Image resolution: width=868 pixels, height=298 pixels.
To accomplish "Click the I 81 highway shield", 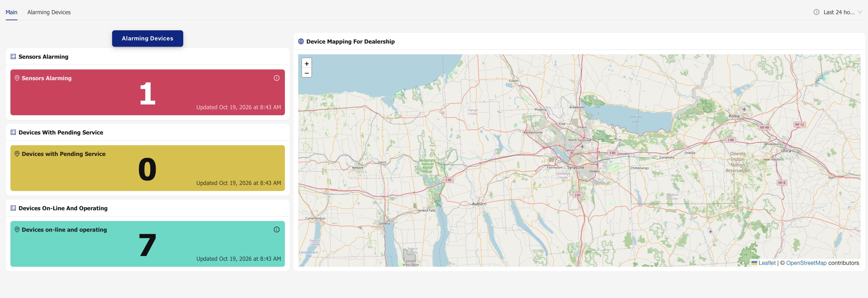I will (x=577, y=195).
